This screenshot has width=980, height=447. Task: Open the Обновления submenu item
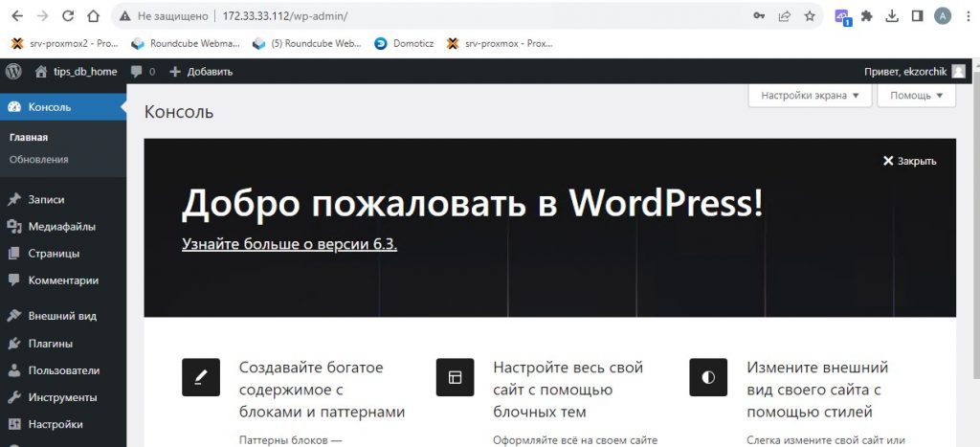click(x=38, y=160)
